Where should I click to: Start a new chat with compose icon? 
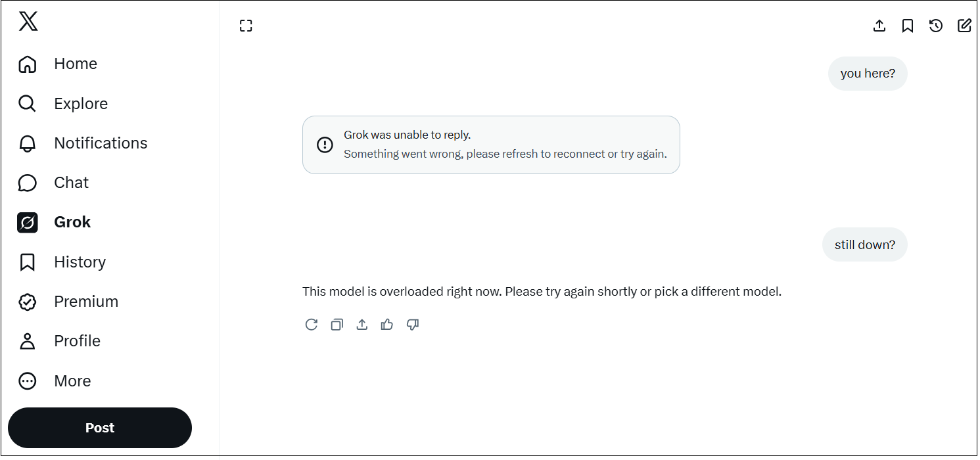coord(964,26)
